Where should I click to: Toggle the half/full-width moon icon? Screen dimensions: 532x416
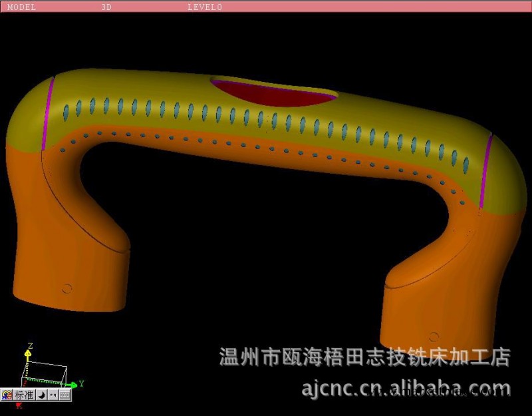(x=41, y=395)
